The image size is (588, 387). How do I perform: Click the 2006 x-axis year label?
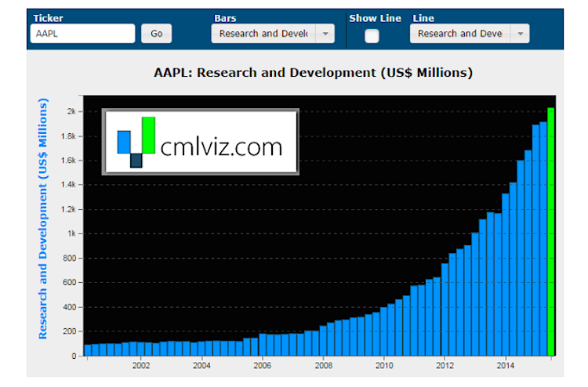(x=262, y=366)
